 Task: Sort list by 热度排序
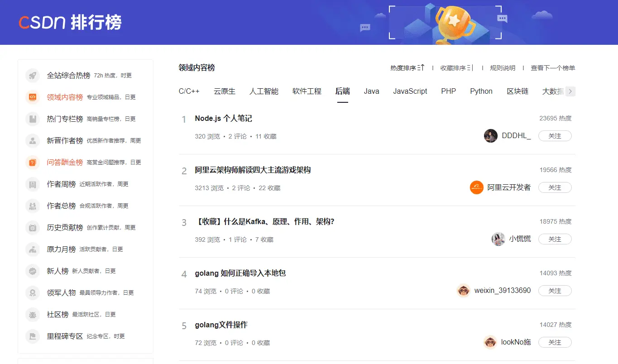407,68
